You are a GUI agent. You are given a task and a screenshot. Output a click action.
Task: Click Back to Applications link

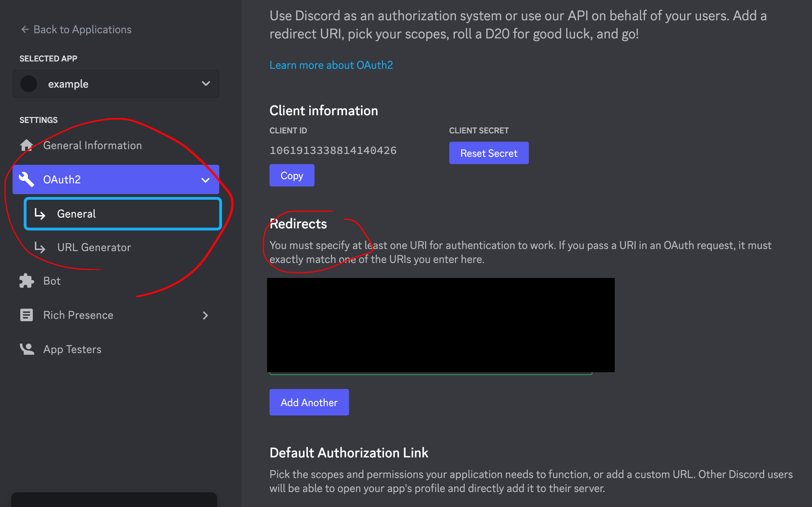[x=82, y=30]
